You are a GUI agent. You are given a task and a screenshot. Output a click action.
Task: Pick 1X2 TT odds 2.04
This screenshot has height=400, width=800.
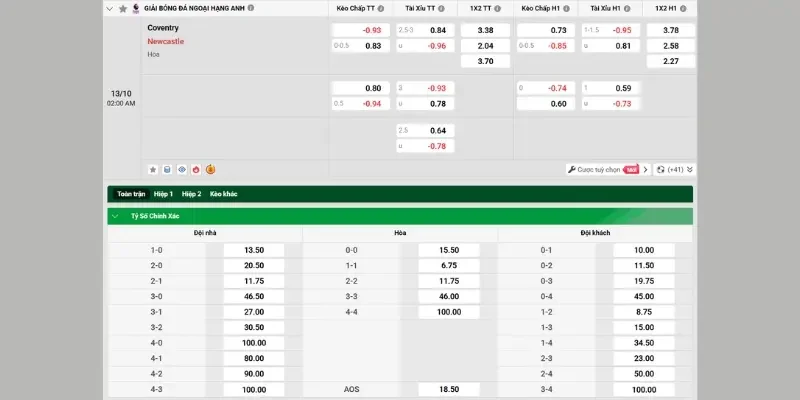[485, 45]
